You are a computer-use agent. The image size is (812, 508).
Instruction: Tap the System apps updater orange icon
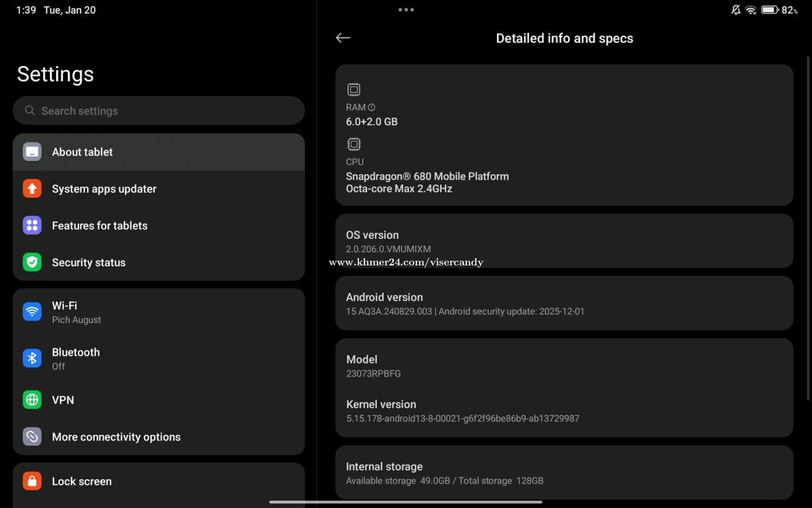pos(32,189)
